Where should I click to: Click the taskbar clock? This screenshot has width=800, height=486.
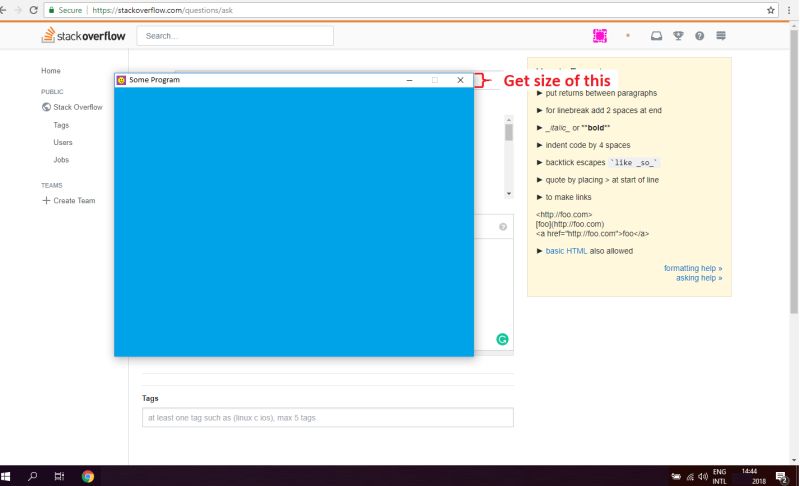[753, 476]
